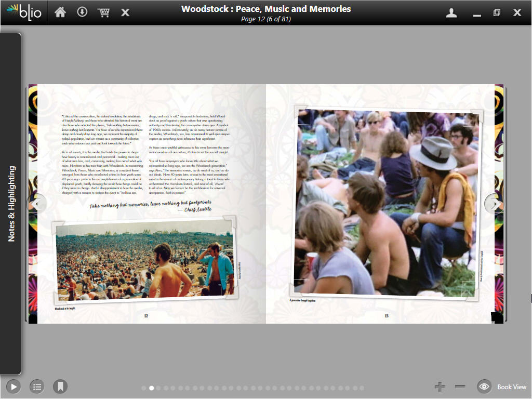Start read-aloud with the play button
Viewport: 532px width, 399px height.
tap(14, 387)
